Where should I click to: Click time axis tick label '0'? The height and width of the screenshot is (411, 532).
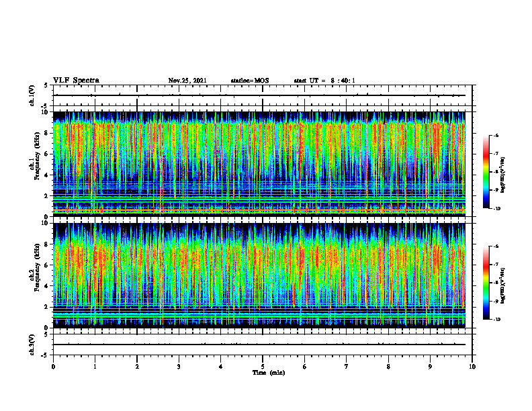point(53,367)
